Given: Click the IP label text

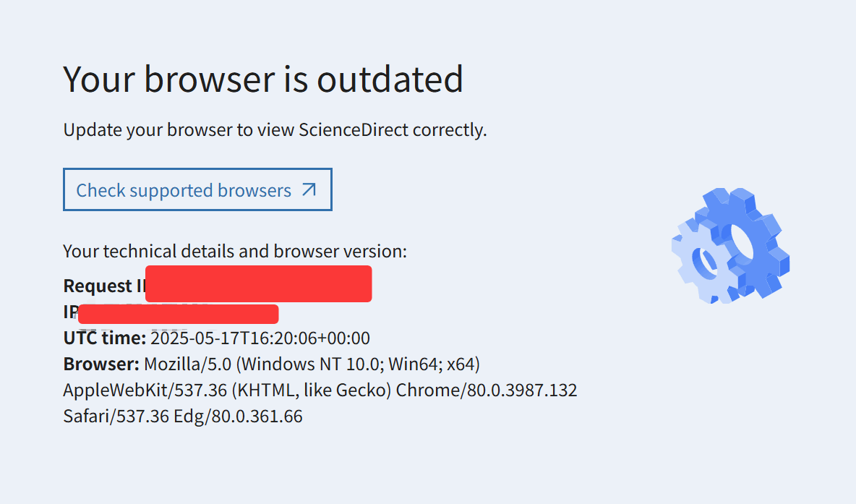Looking at the screenshot, I should (71, 312).
